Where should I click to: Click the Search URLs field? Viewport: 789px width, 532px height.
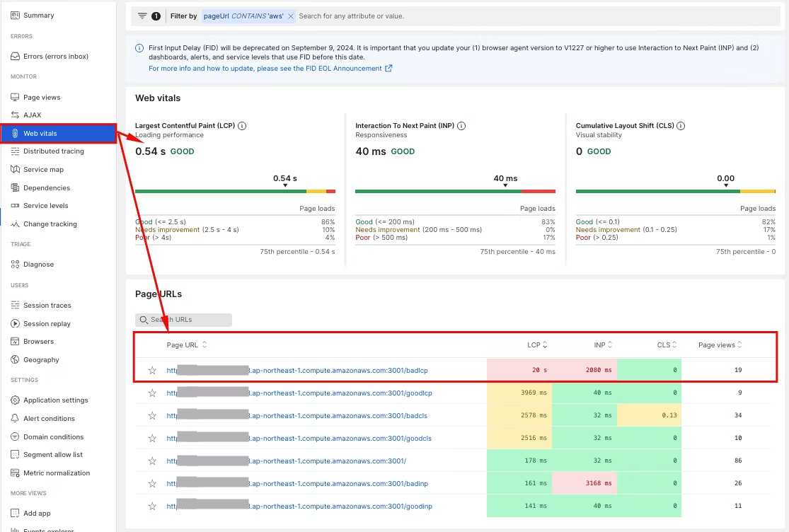coord(184,320)
